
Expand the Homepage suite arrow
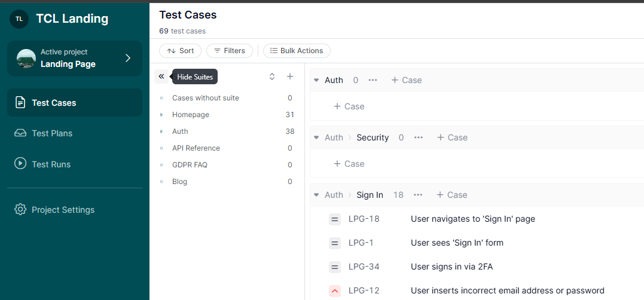pos(161,115)
